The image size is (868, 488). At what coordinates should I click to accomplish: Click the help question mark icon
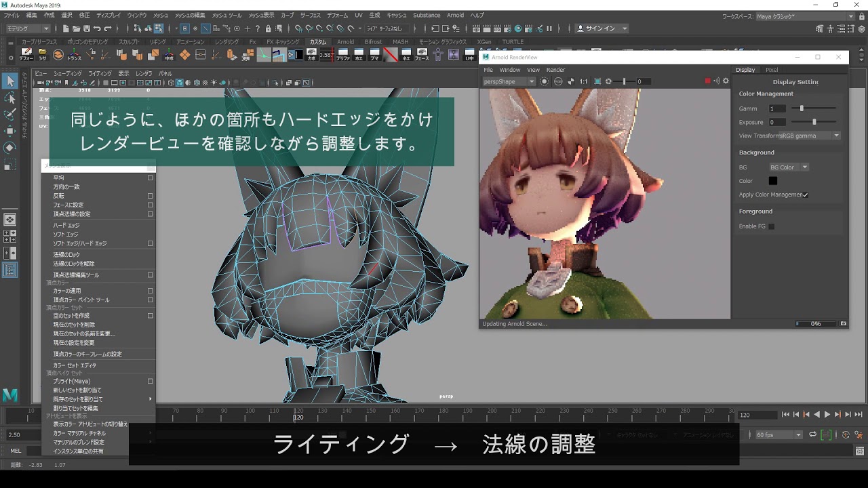(x=258, y=28)
